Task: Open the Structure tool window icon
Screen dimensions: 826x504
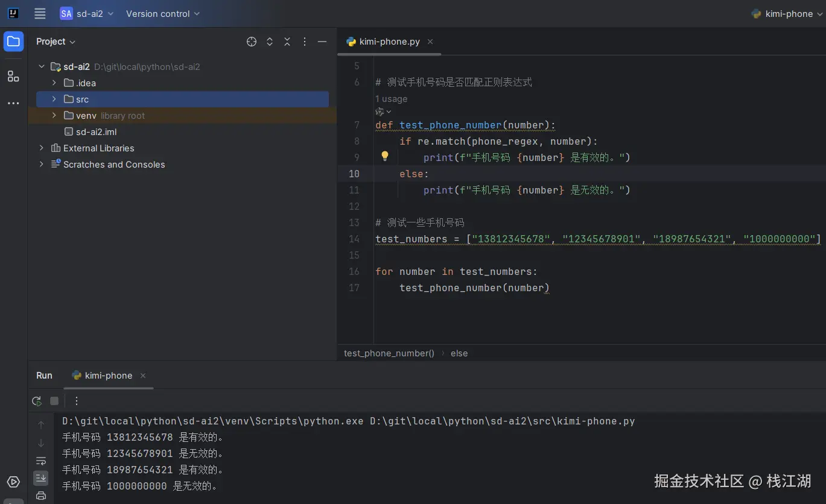Action: coord(13,76)
